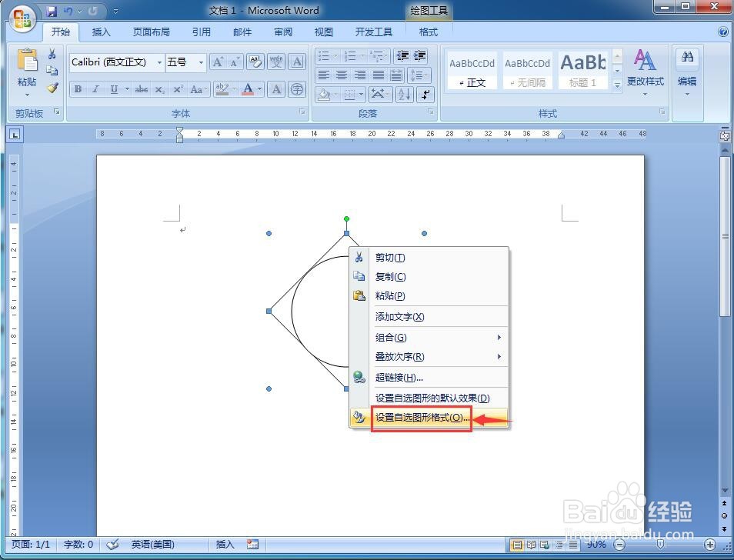Open the change case Aa menu
The height and width of the screenshot is (560, 734).
199,89
